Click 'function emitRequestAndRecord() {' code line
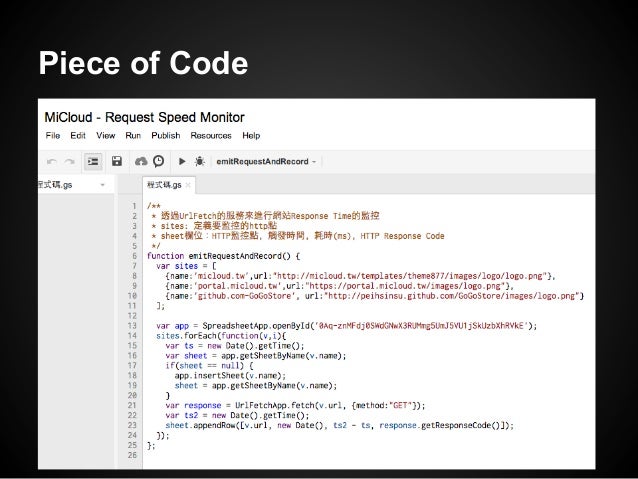This screenshot has width=638, height=479. 223,256
